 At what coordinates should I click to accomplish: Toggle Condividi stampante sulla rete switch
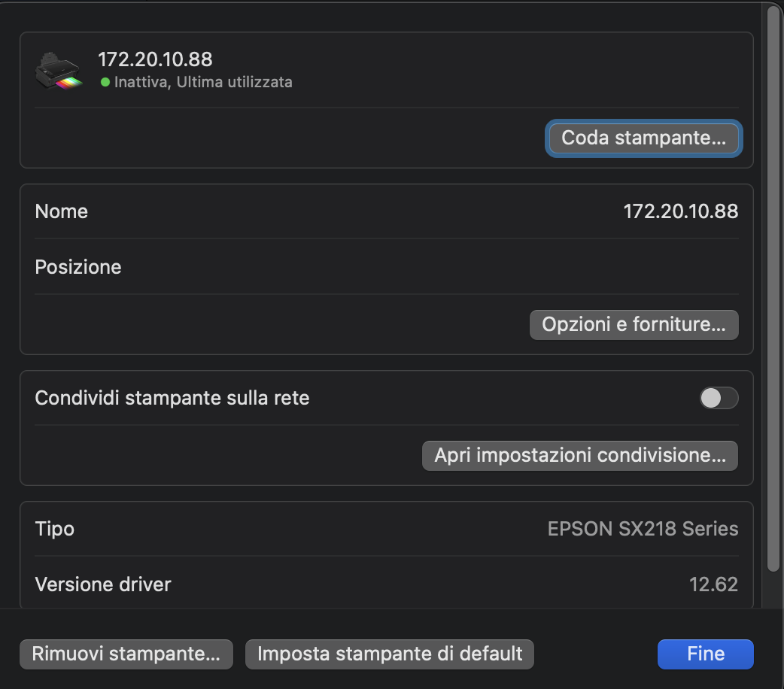719,398
